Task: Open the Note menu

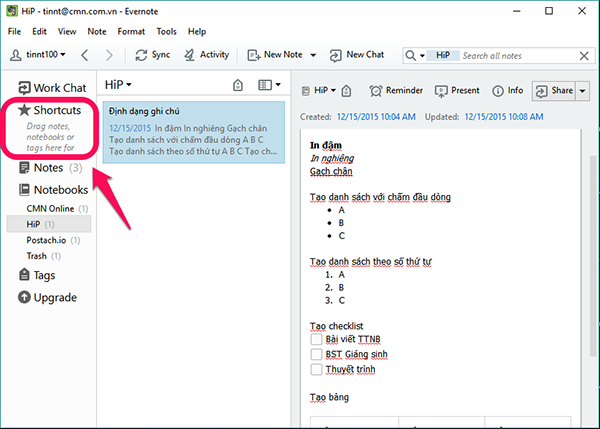Action: point(97,31)
